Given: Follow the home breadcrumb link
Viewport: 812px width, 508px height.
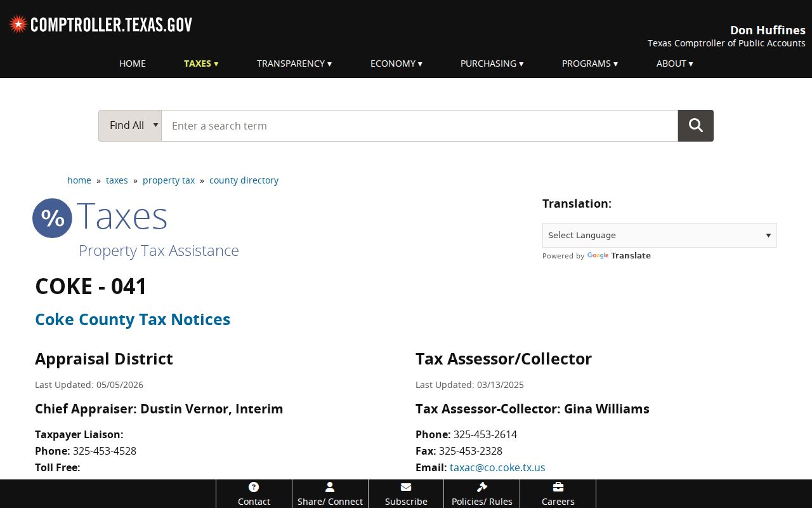Looking at the screenshot, I should click(x=79, y=180).
